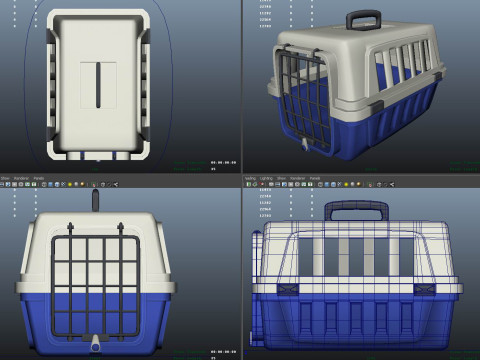Enable Textured display in front view toolbar
Viewport: 480px width, 360px height.
coord(63,184)
